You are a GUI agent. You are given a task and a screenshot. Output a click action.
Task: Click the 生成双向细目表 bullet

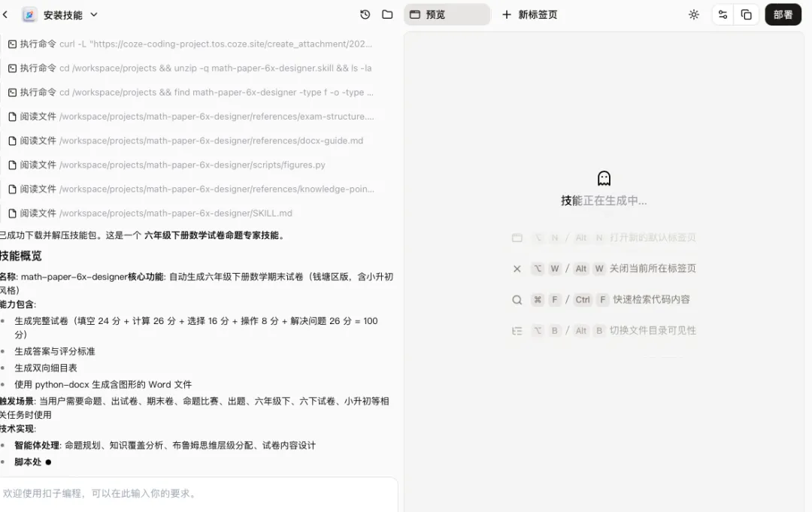pyautogui.click(x=46, y=368)
